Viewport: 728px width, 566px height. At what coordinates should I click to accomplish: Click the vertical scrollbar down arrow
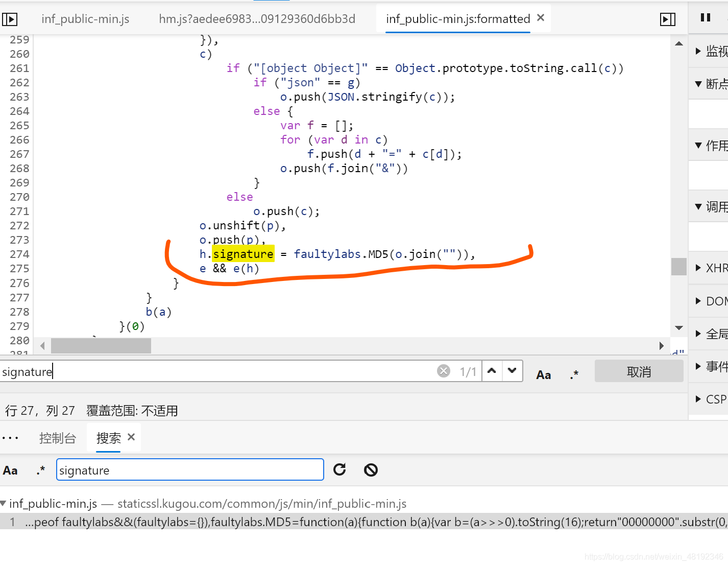[679, 327]
